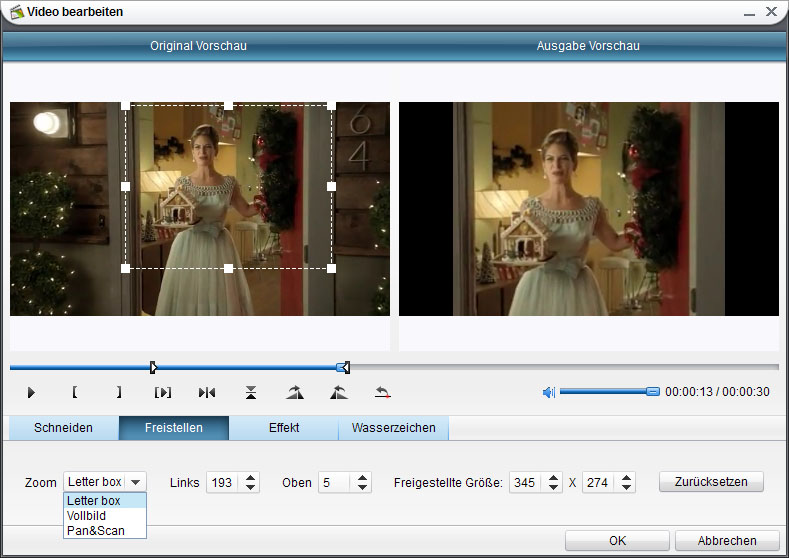Increase the Links value with up arrow
The image size is (789, 558).
(250, 477)
